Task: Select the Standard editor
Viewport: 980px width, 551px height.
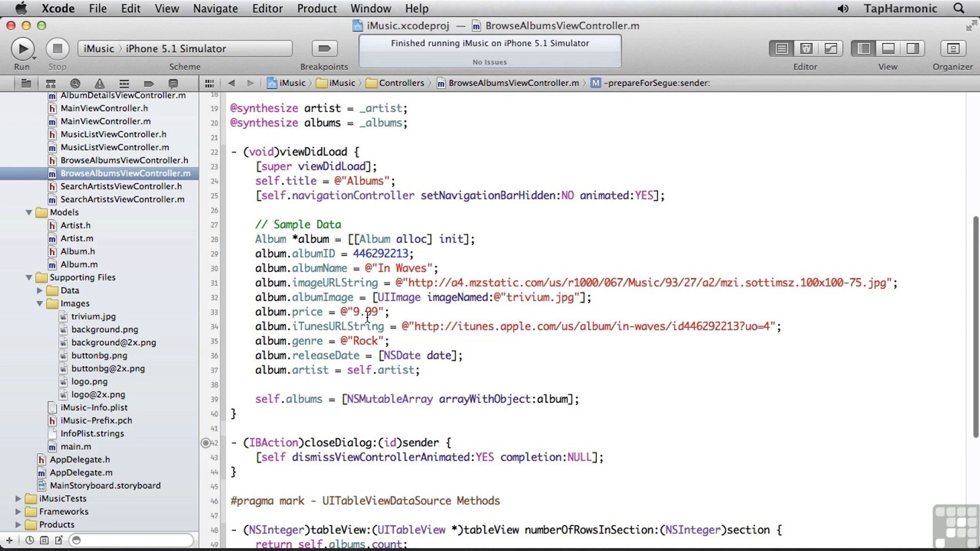Action: 781,48
